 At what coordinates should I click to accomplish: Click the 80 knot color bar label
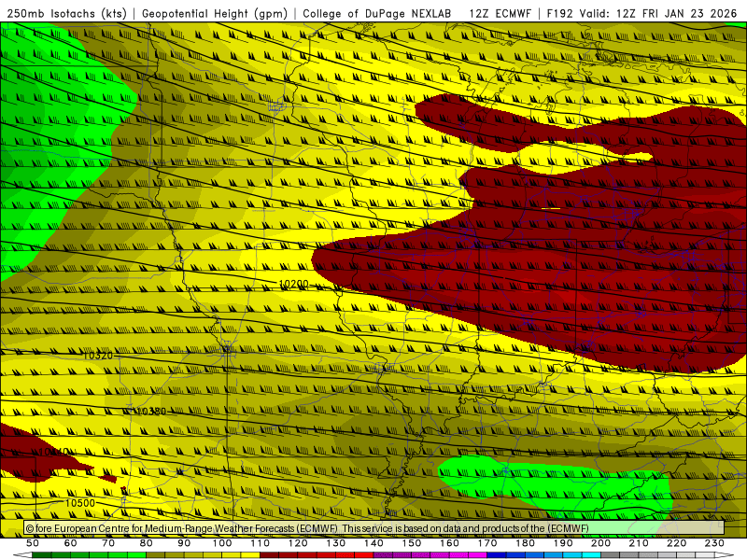point(147,543)
